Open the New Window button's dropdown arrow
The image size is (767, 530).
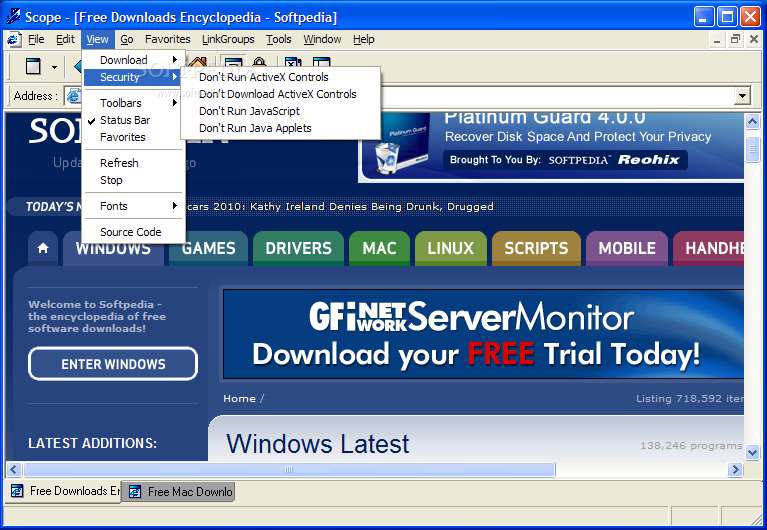(x=54, y=67)
